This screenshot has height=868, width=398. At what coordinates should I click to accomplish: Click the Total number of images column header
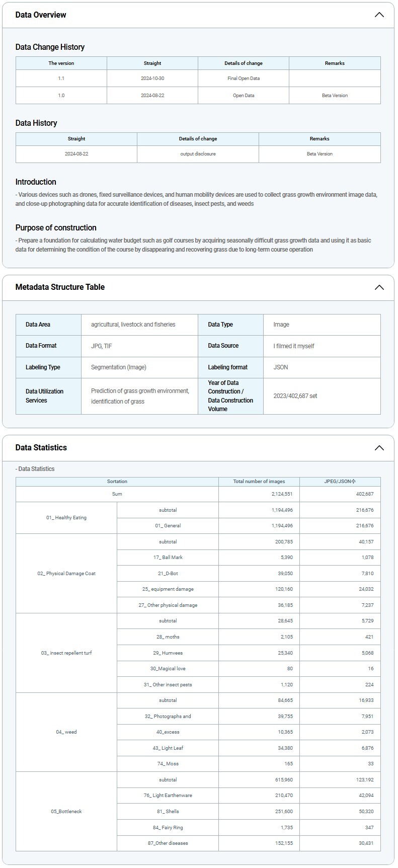pyautogui.click(x=259, y=482)
